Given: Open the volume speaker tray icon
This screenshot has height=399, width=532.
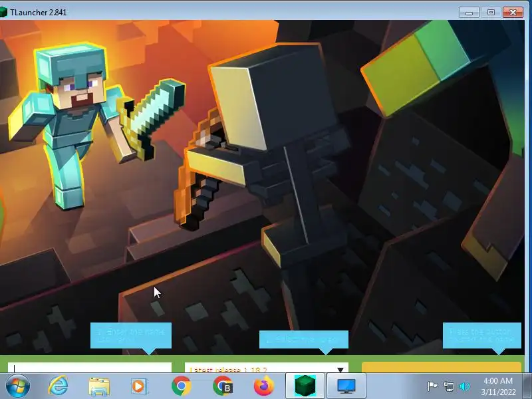Looking at the screenshot, I should click(x=464, y=386).
